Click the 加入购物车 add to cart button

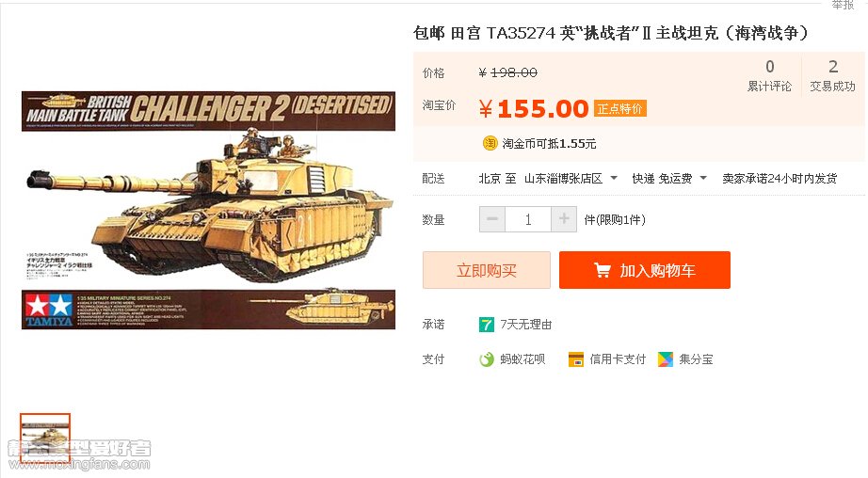pos(644,270)
